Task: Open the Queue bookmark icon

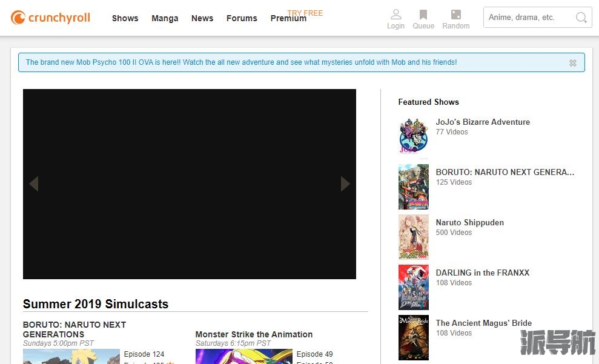Action: click(423, 15)
